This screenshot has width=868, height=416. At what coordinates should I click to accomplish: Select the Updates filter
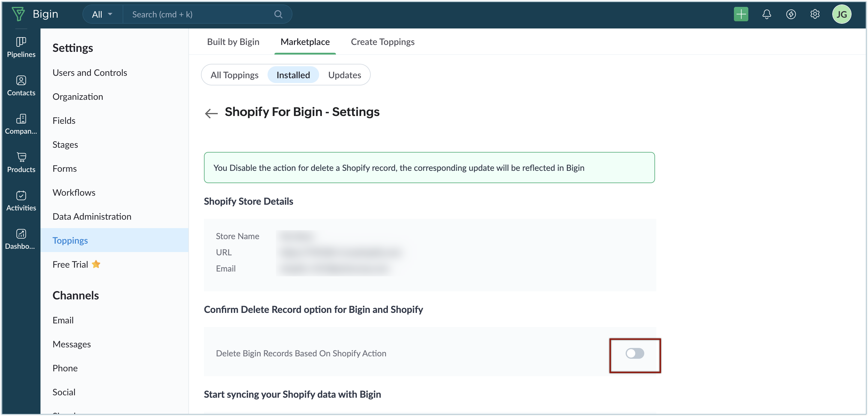coord(344,75)
